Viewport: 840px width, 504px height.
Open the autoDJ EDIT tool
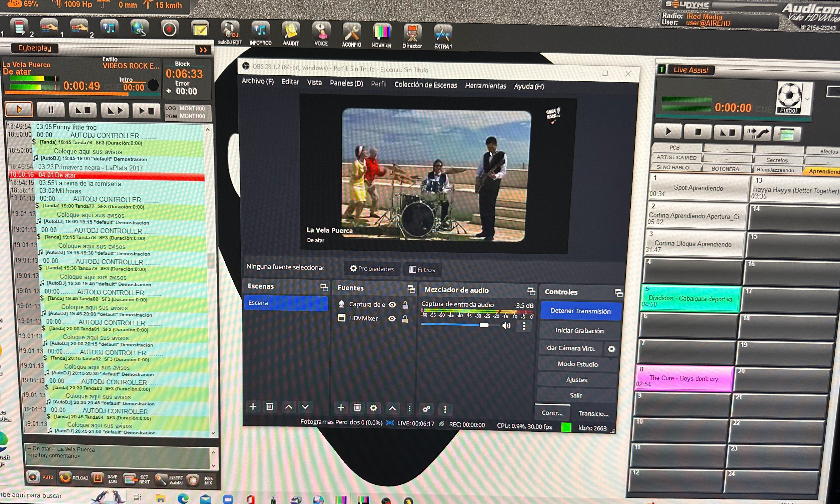click(x=230, y=33)
